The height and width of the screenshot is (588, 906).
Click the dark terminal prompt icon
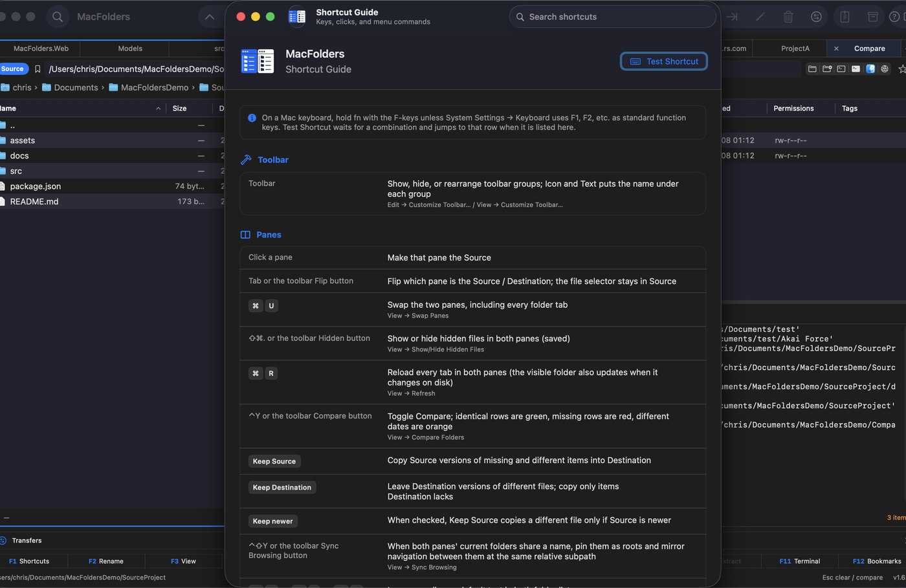pos(841,69)
